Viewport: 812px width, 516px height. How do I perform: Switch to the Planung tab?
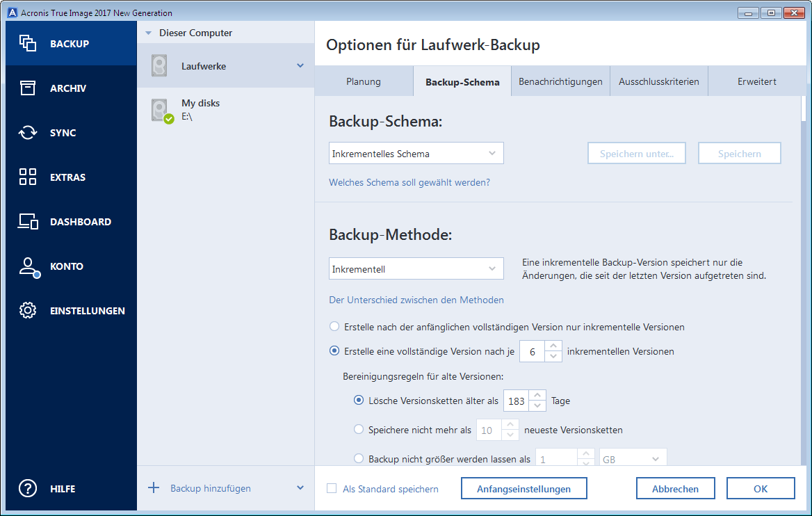(x=364, y=81)
